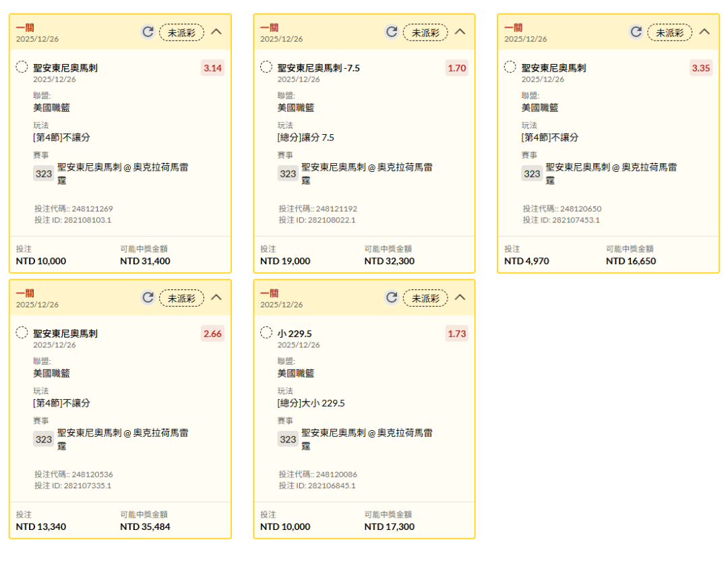Image resolution: width=728 pixels, height=563 pixels.
Task: Click the 3.14 odds badge
Action: pyautogui.click(x=212, y=68)
